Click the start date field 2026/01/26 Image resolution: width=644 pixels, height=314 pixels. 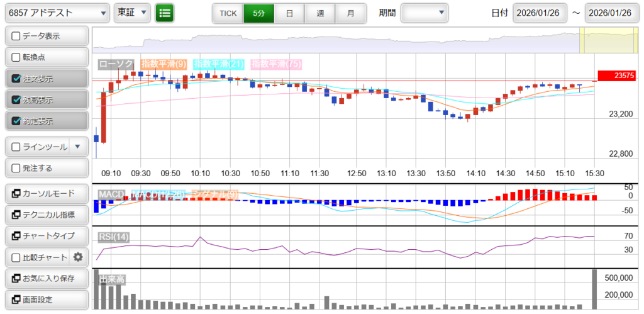pyautogui.click(x=540, y=13)
